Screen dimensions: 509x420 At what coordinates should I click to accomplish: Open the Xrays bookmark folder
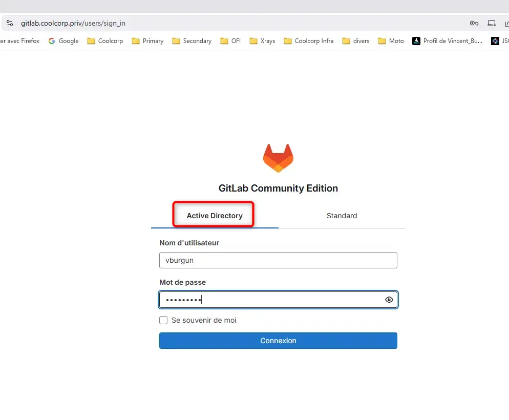click(x=262, y=41)
